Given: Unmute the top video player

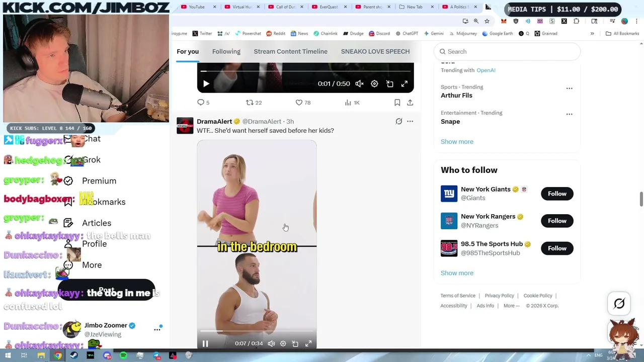Looking at the screenshot, I should (x=359, y=84).
